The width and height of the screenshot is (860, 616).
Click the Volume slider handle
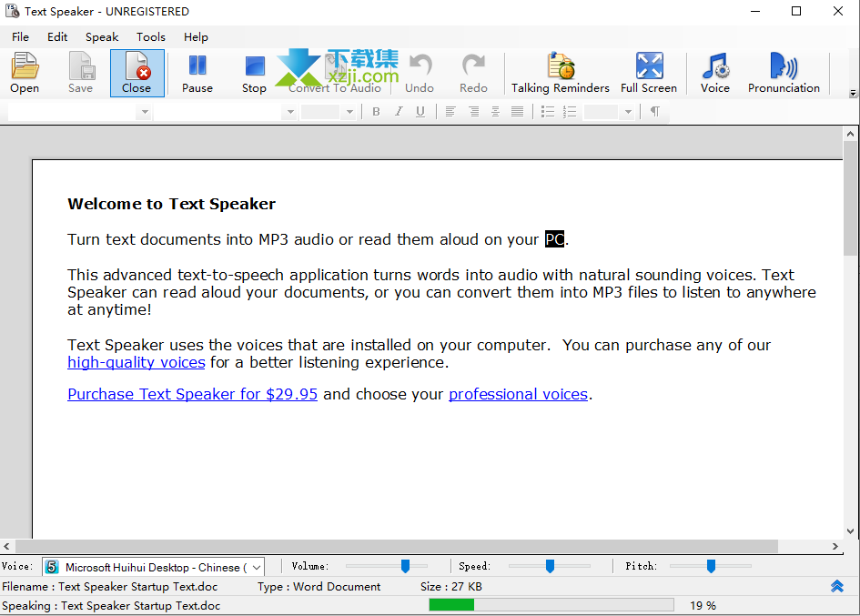(x=405, y=566)
